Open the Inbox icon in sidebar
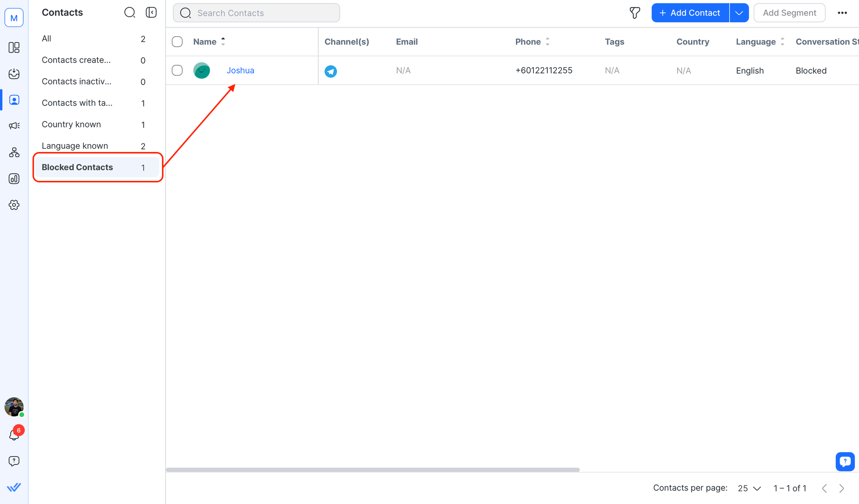Screen dimensions: 859x504 (14, 73)
